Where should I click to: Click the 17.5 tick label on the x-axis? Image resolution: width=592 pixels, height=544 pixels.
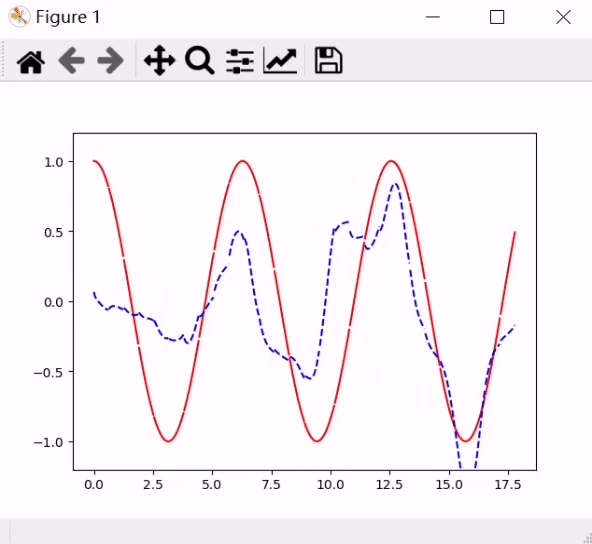coord(508,484)
